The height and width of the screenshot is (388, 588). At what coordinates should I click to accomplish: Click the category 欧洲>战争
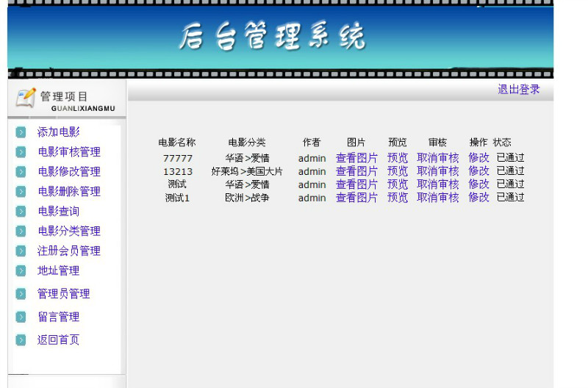coord(247,198)
